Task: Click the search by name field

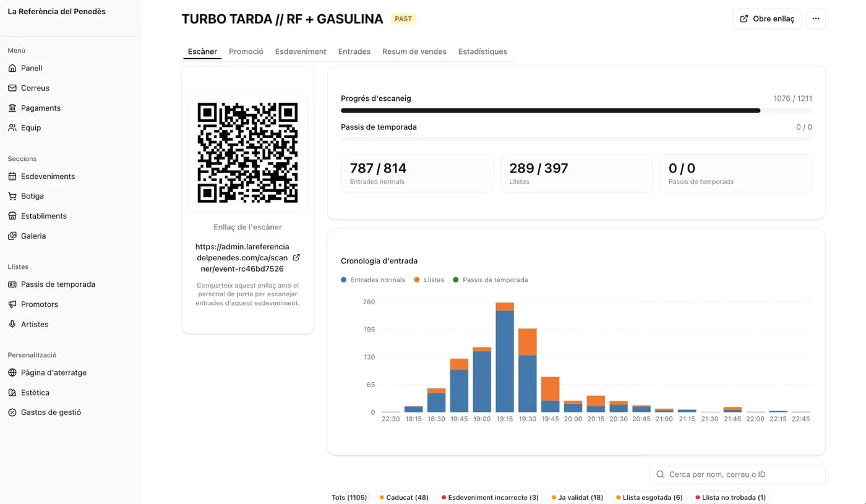Action: (x=737, y=474)
